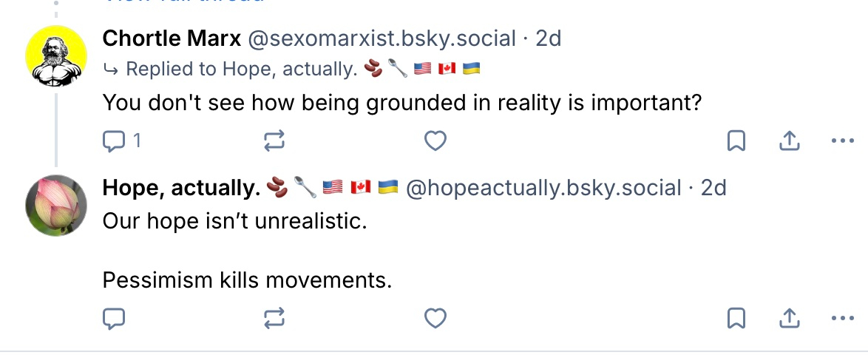Share Chortle Marx's post
Viewport: 868px width, 355px height.
(789, 141)
